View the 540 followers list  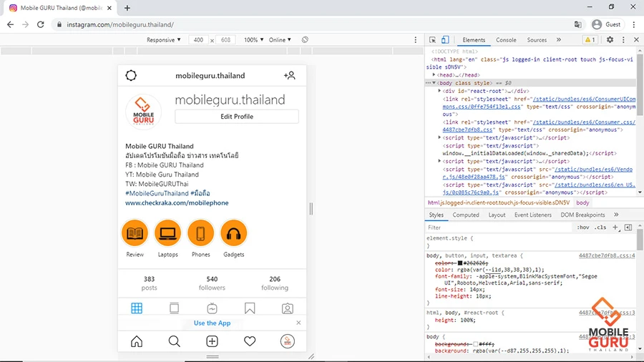(x=212, y=283)
